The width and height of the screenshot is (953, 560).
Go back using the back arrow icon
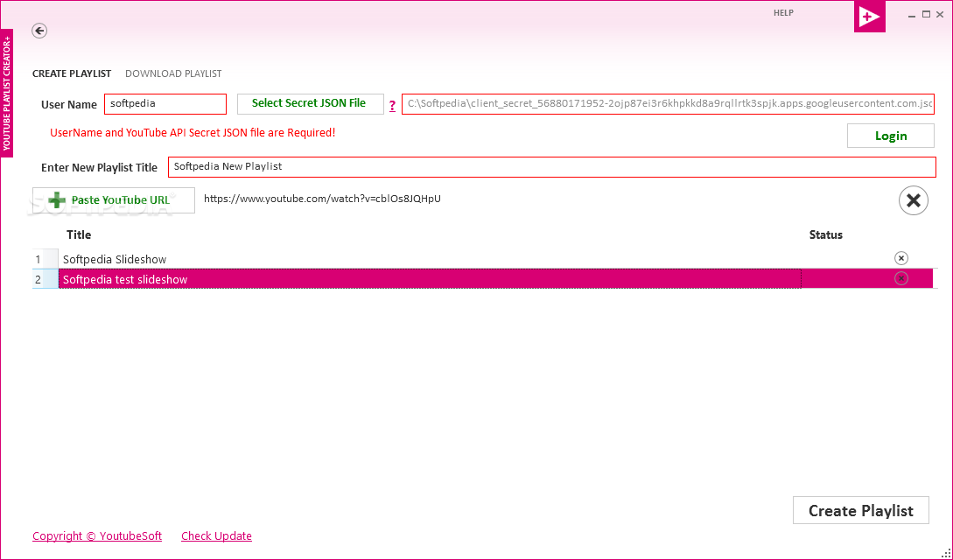pos(39,31)
